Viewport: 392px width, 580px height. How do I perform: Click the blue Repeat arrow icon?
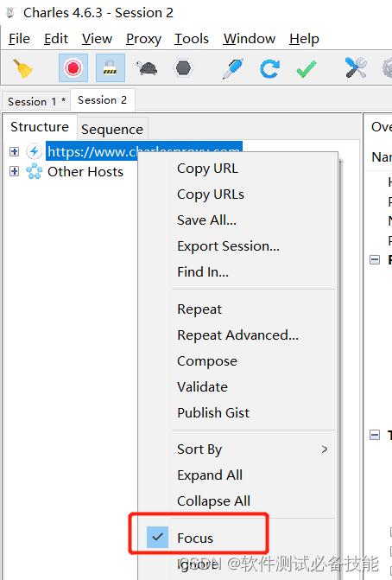coord(269,68)
